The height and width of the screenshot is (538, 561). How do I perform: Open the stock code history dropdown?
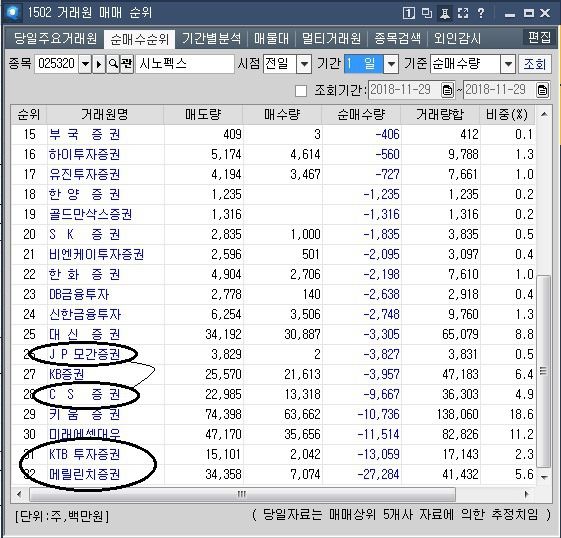(x=85, y=64)
